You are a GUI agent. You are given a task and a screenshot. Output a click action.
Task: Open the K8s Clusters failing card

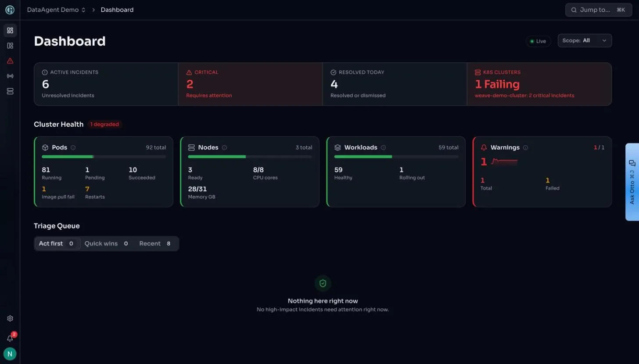[539, 84]
